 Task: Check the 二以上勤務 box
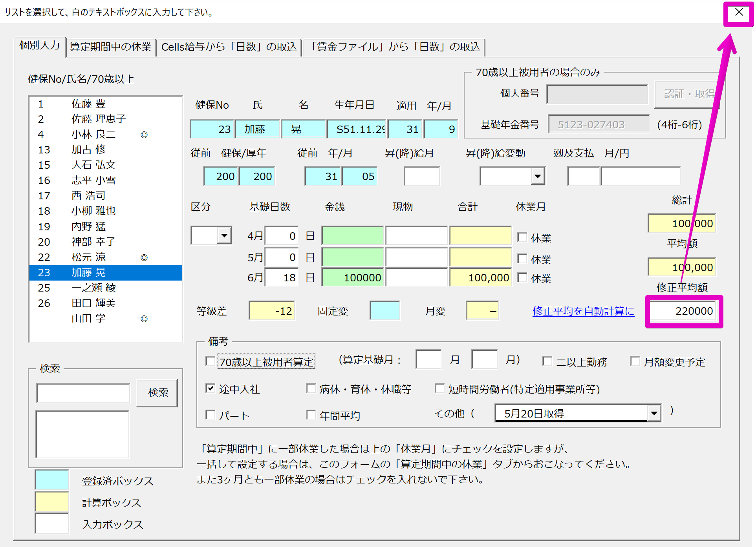pyautogui.click(x=547, y=361)
